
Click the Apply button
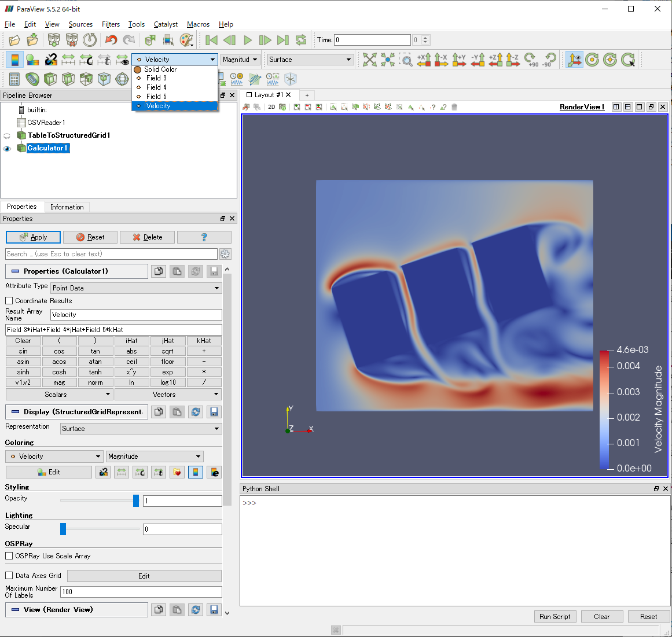click(x=33, y=237)
